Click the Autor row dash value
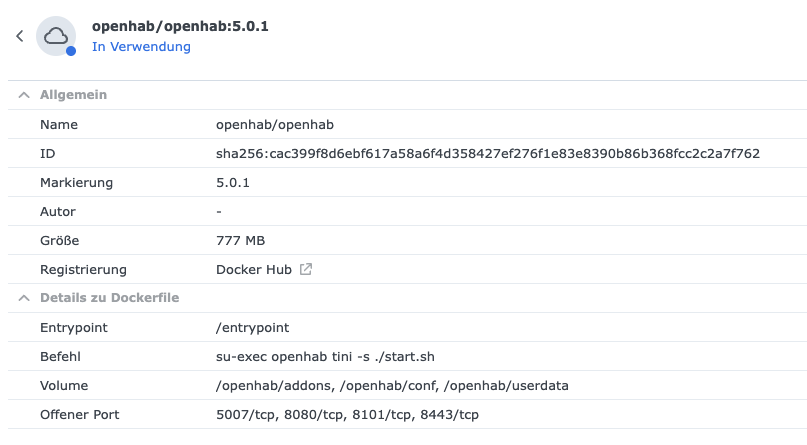 219,211
